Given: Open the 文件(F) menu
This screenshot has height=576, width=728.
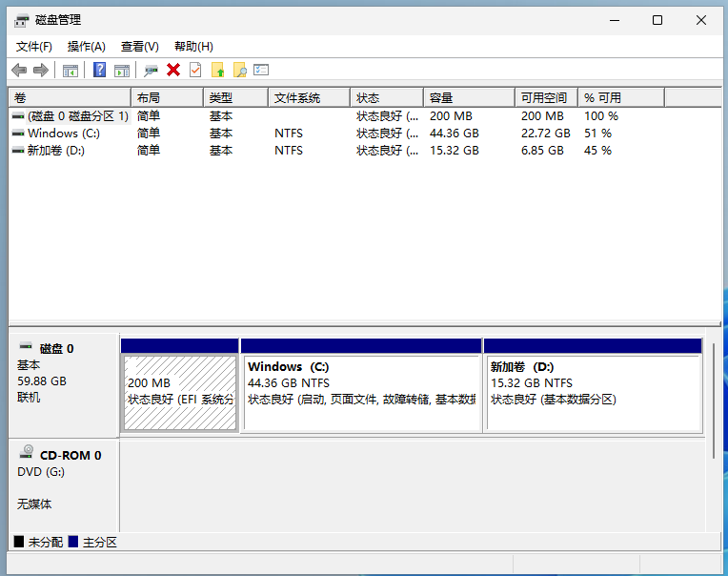Looking at the screenshot, I should [34, 47].
